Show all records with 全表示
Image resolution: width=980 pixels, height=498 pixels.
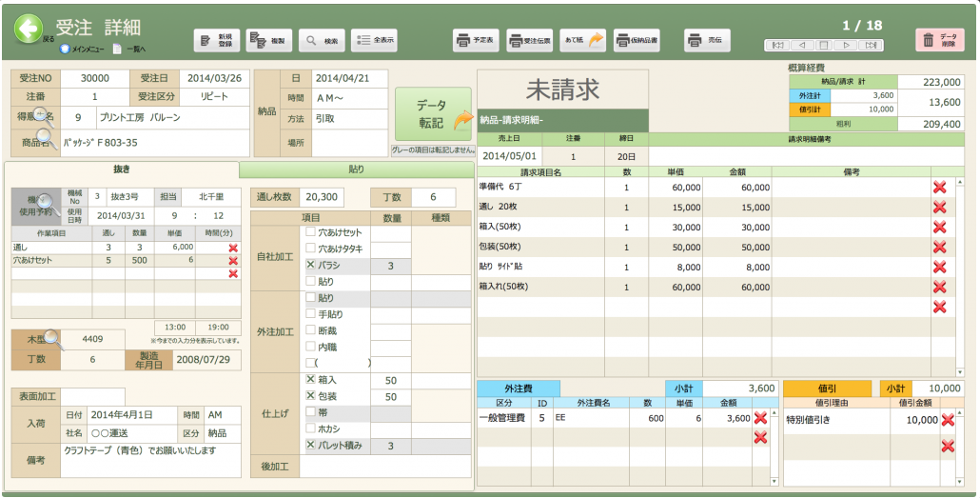pos(374,40)
